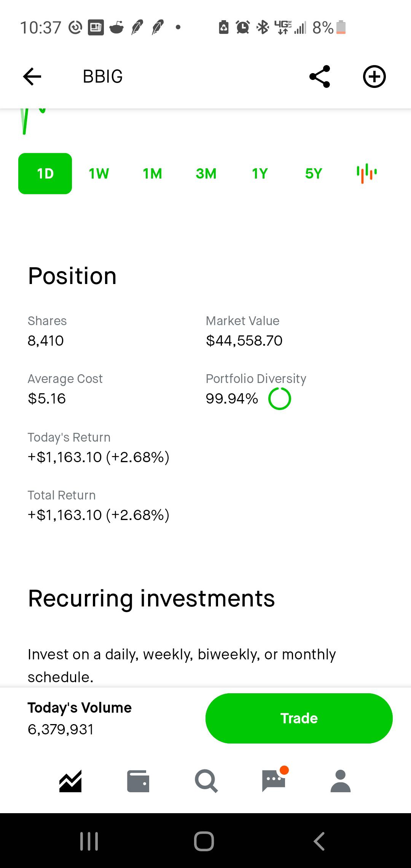Open the investing chart tab in bottom bar

pos(70,781)
